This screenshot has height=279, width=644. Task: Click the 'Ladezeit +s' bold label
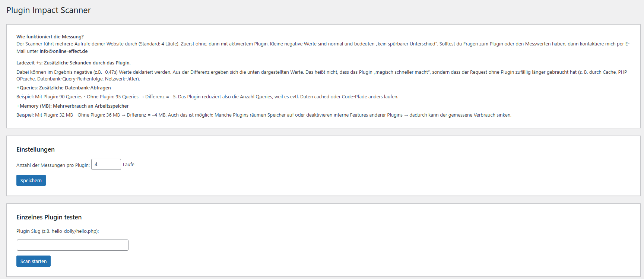click(x=73, y=63)
